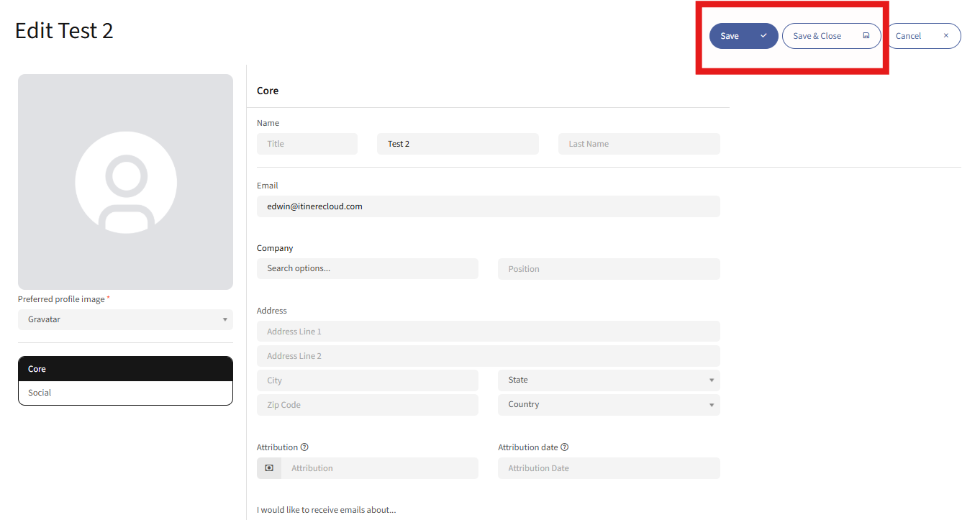Open the Company search options selector
Viewport: 980px width, 520px height.
coord(367,269)
